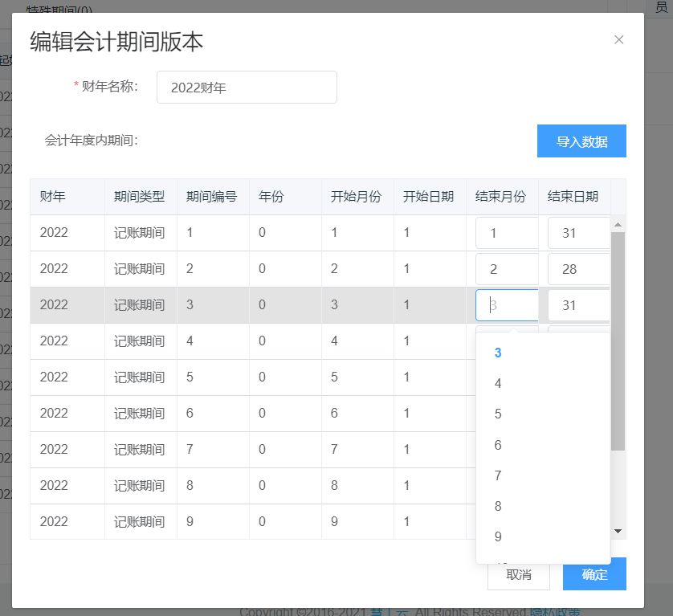Open end month dropdown for period 2
Image resolution: width=673 pixels, height=616 pixels.
[x=507, y=269]
